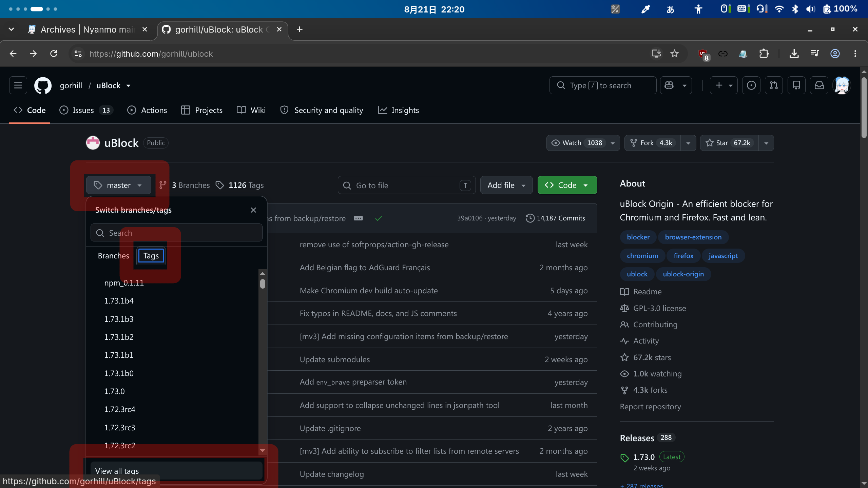Open the install app icon in address bar
Image resolution: width=868 pixels, height=488 pixels.
tap(656, 54)
